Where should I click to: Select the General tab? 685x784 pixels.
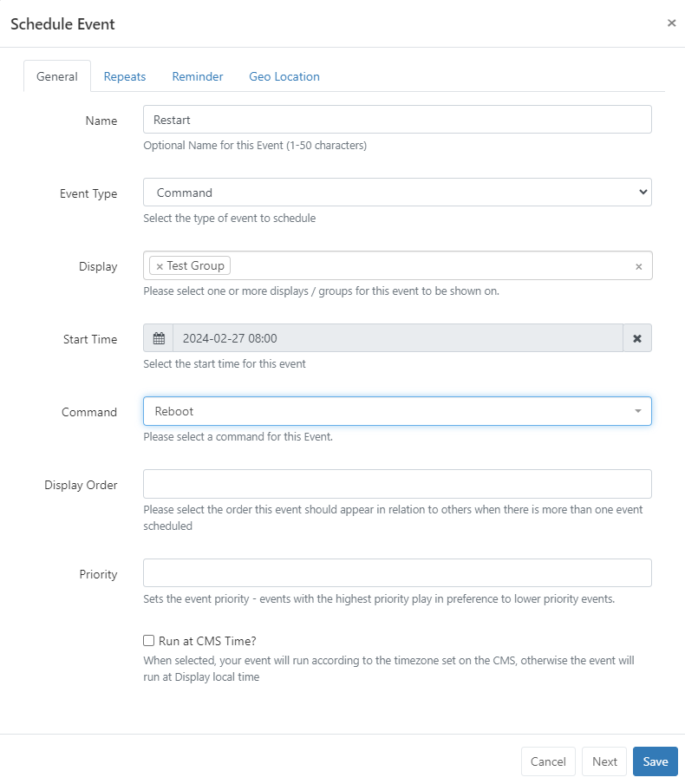(x=57, y=76)
